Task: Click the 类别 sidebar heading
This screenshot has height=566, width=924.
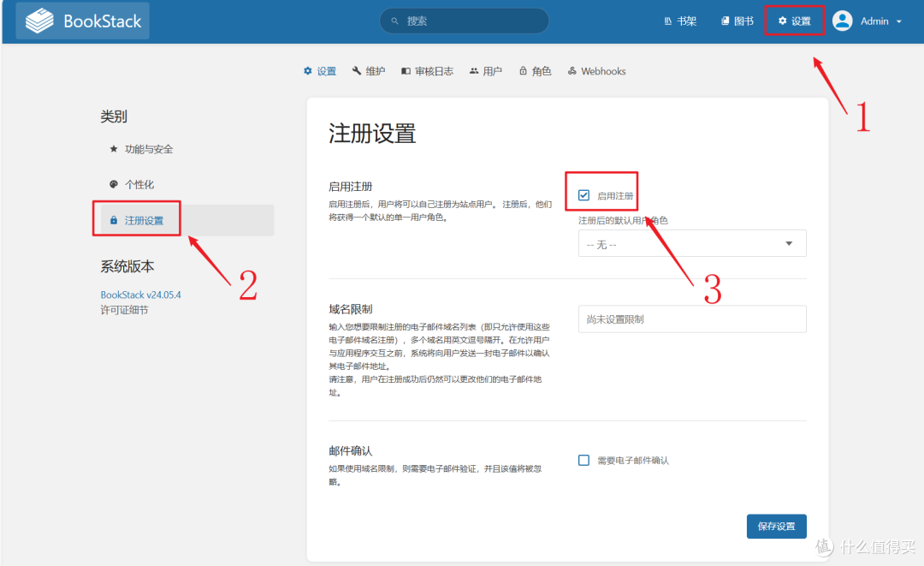Action: (x=114, y=116)
